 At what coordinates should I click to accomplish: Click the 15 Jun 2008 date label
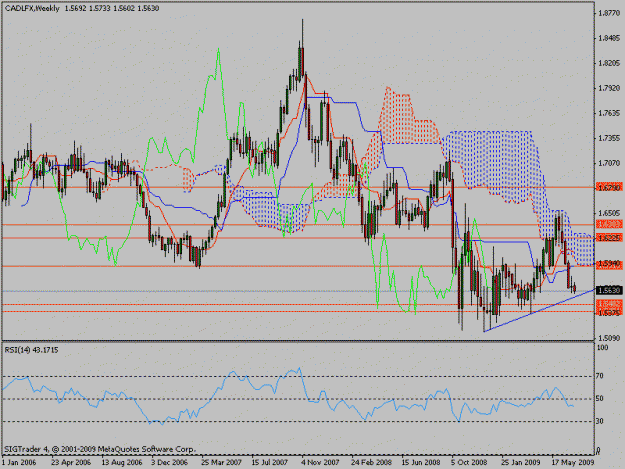421,463
